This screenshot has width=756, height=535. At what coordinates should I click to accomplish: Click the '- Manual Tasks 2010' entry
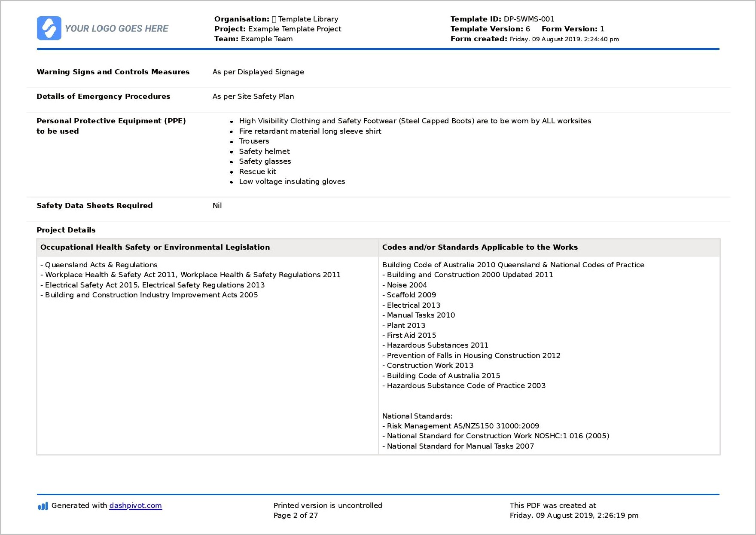(418, 315)
